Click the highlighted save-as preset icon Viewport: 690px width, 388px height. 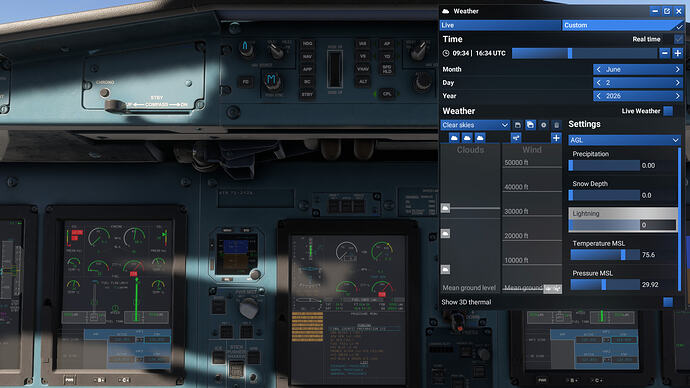click(x=530, y=125)
